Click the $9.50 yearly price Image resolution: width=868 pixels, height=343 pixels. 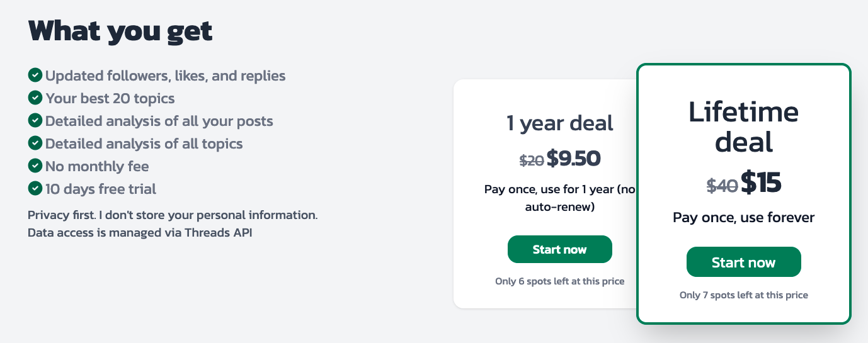pyautogui.click(x=574, y=159)
